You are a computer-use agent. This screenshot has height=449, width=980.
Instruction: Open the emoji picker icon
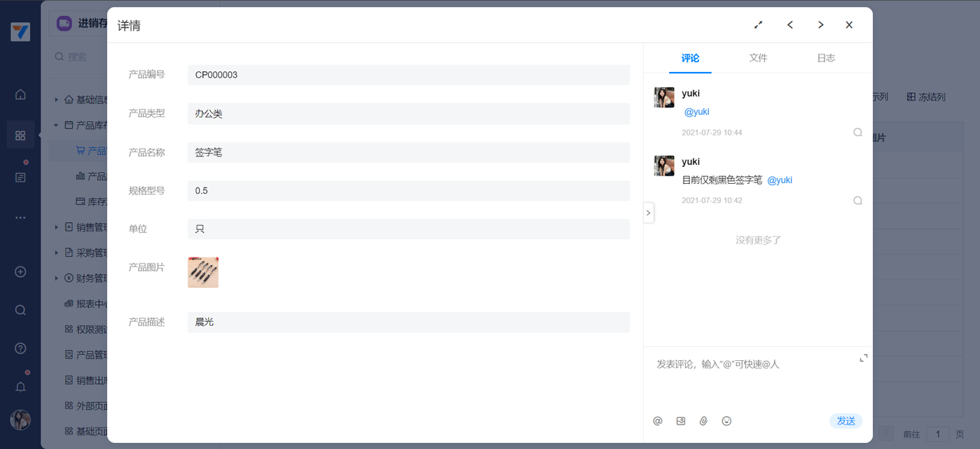[727, 421]
